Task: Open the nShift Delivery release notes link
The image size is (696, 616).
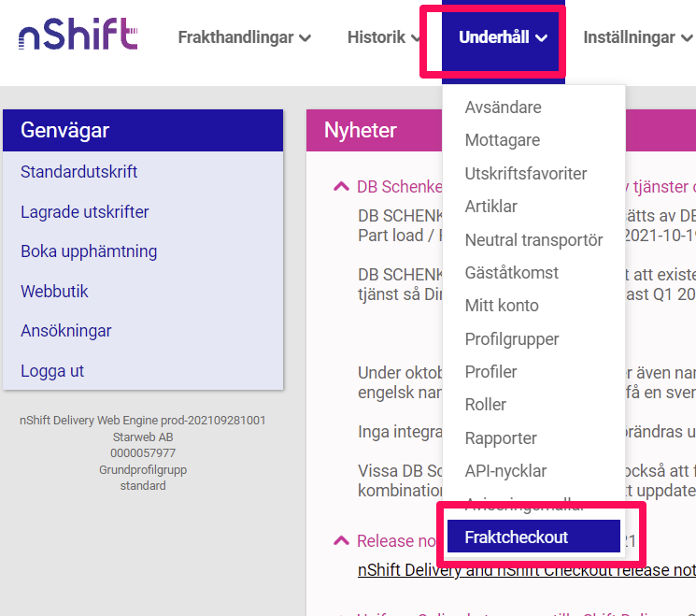Action: tap(527, 570)
